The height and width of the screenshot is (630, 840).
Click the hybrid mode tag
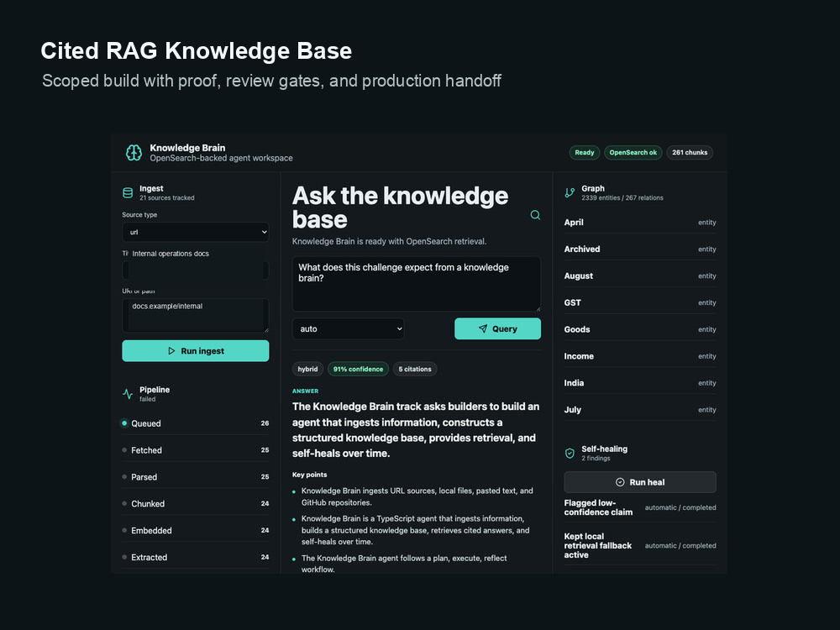pos(307,369)
